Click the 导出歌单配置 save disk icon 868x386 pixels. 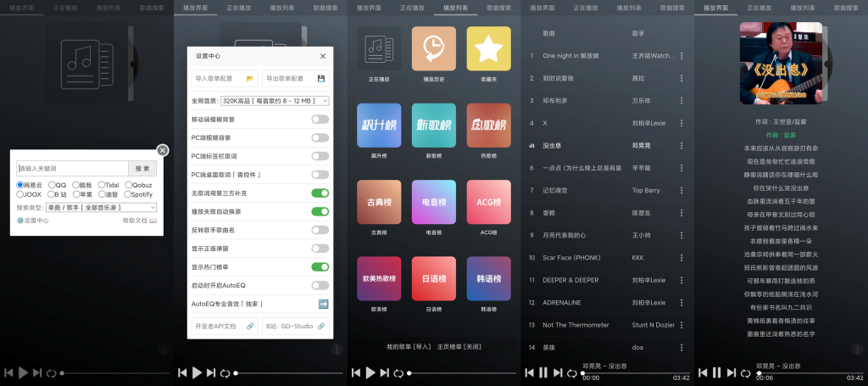[x=321, y=78]
